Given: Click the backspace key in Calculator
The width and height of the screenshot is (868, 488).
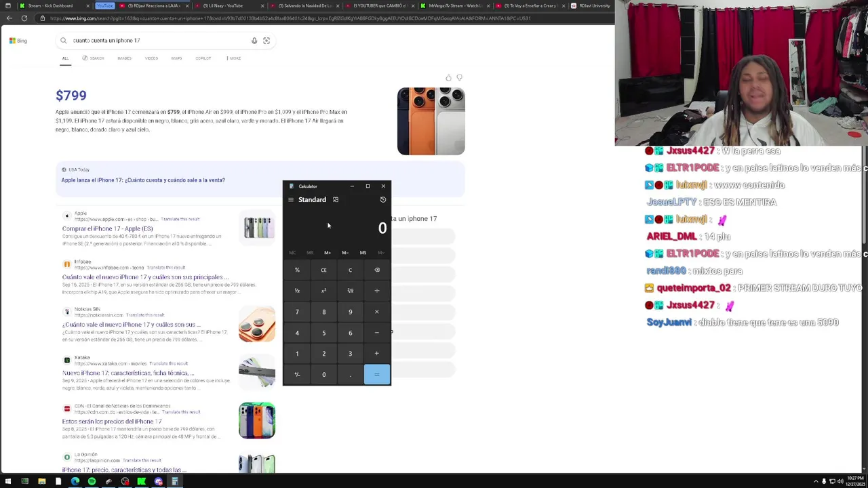Looking at the screenshot, I should 377,270.
